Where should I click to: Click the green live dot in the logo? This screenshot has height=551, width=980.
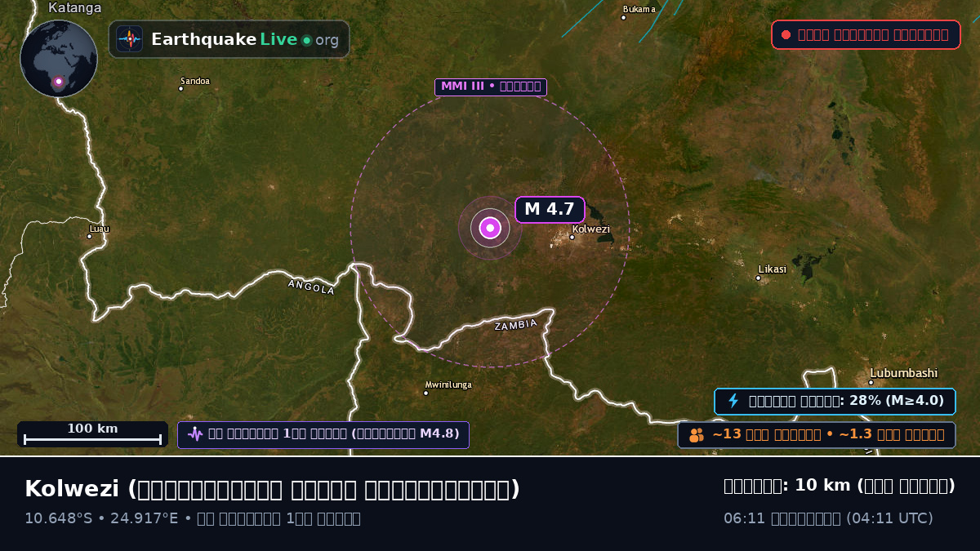pos(306,40)
